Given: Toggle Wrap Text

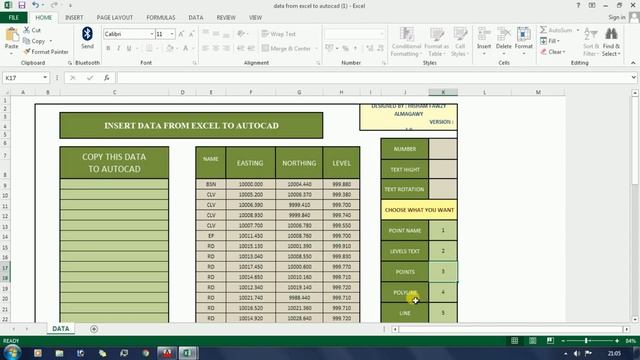Looking at the screenshot, I should [x=278, y=34].
